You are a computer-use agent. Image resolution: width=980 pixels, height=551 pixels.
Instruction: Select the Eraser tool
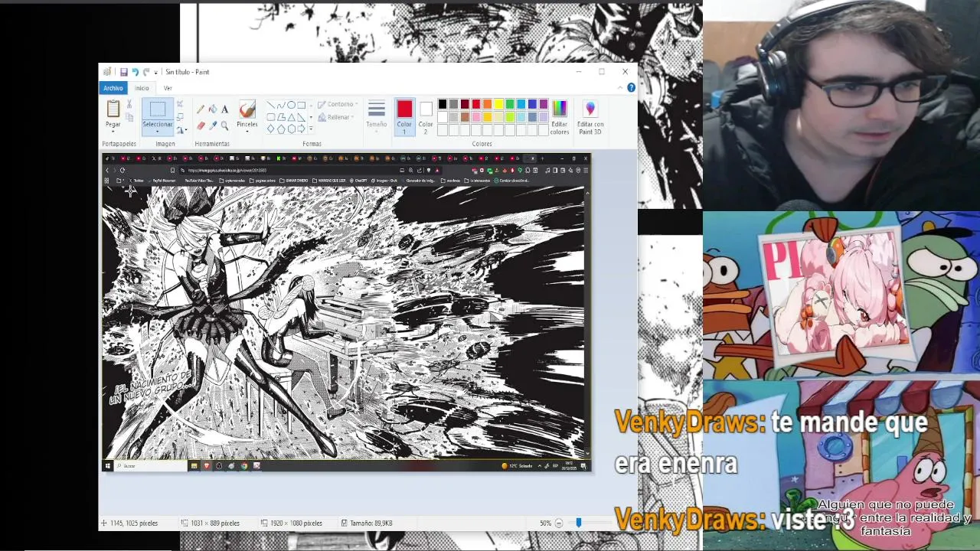coord(201,126)
